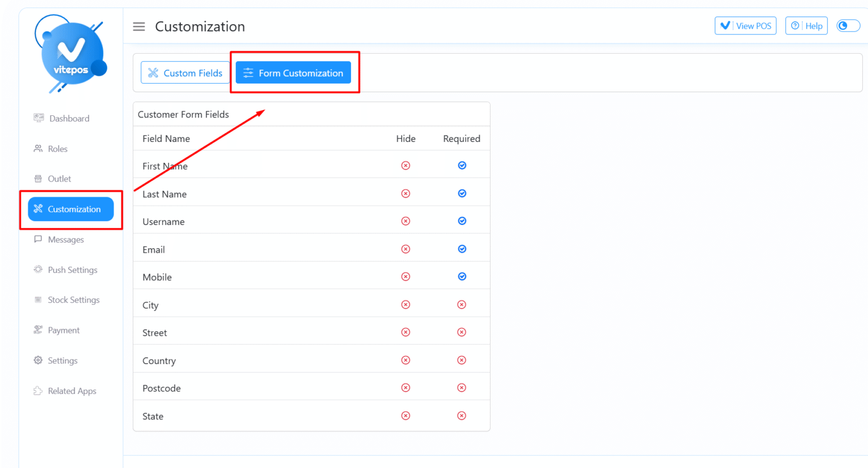Screen dimensions: 868x468
Task: Click the View POS button
Action: pyautogui.click(x=745, y=26)
